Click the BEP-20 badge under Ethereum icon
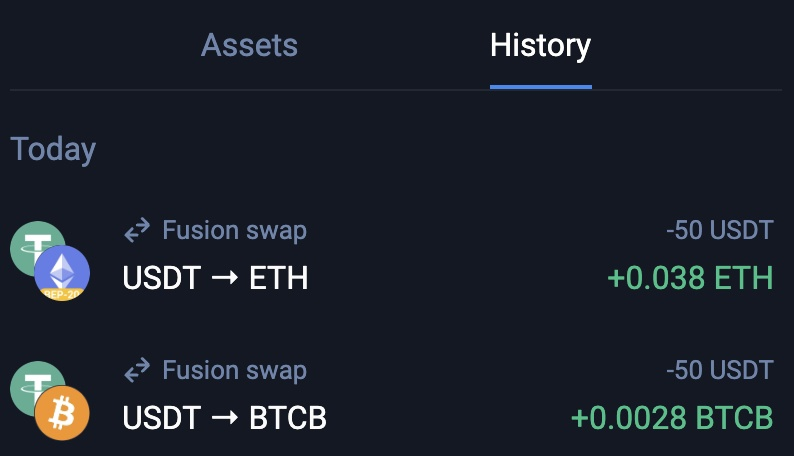 pos(62,296)
